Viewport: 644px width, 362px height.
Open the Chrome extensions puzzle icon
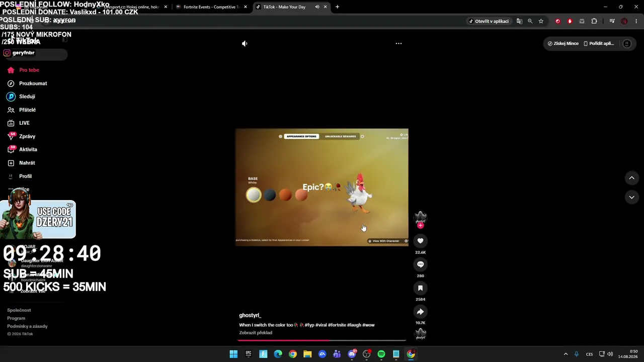(594, 21)
